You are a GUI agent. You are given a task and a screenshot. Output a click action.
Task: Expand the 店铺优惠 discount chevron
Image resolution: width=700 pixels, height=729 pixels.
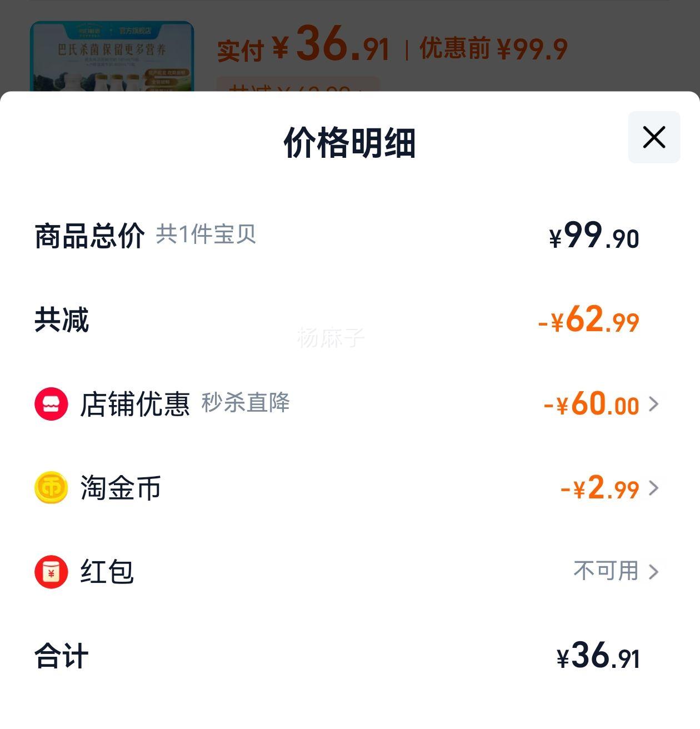point(654,404)
